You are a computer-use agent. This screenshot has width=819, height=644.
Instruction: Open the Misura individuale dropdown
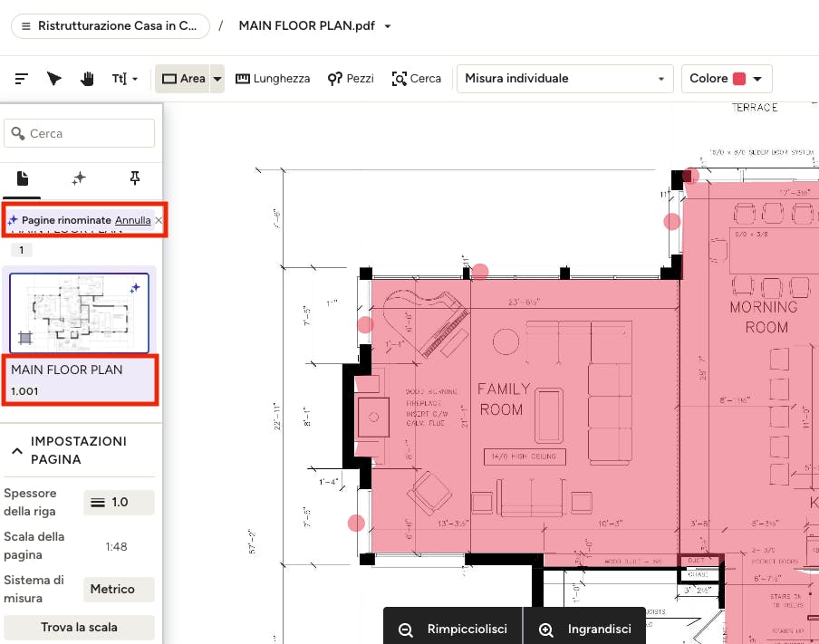click(x=565, y=79)
